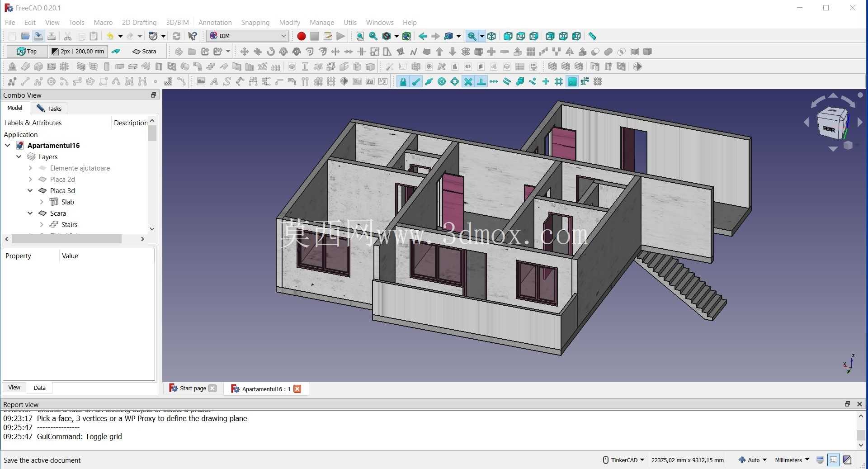Click the Scara active layer button

point(145,52)
